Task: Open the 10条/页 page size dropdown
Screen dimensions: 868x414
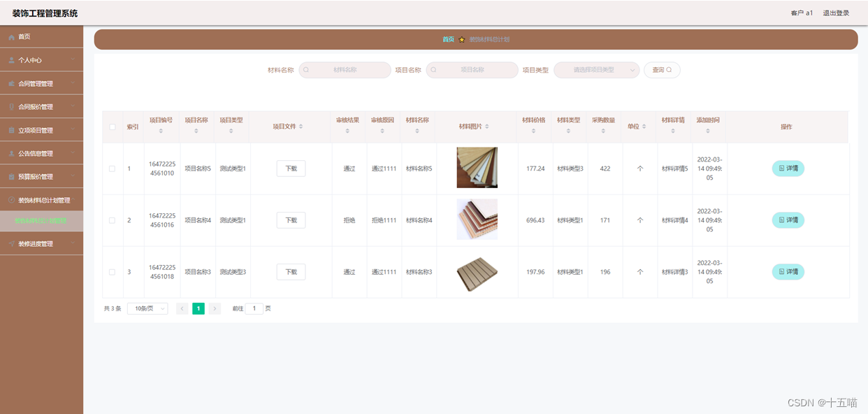Action: 147,308
